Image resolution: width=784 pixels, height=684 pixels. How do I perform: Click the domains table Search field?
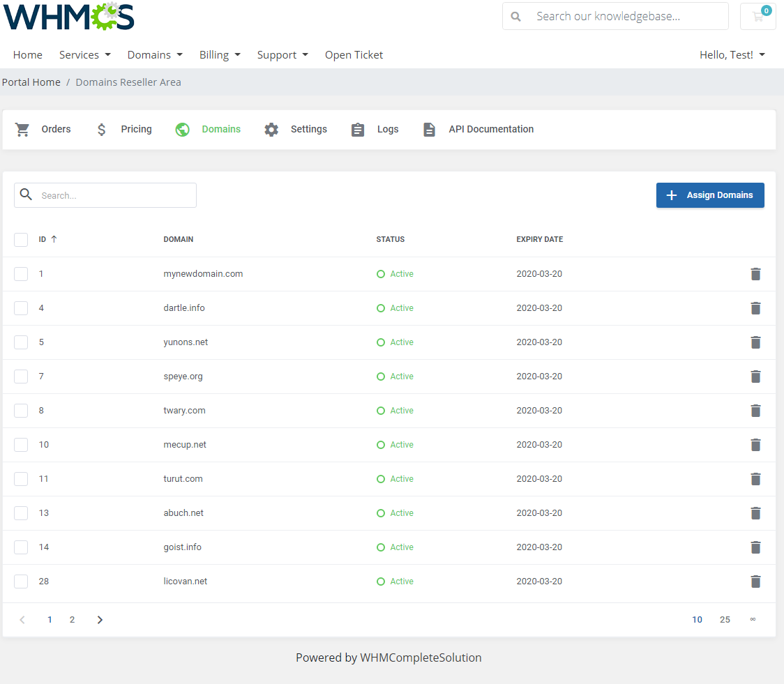(x=105, y=195)
